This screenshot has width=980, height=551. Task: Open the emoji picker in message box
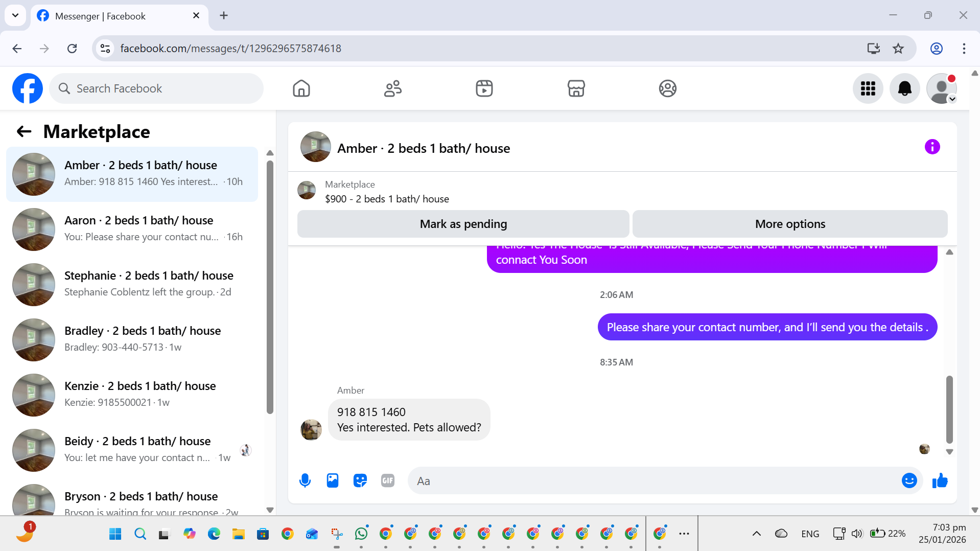[909, 480]
